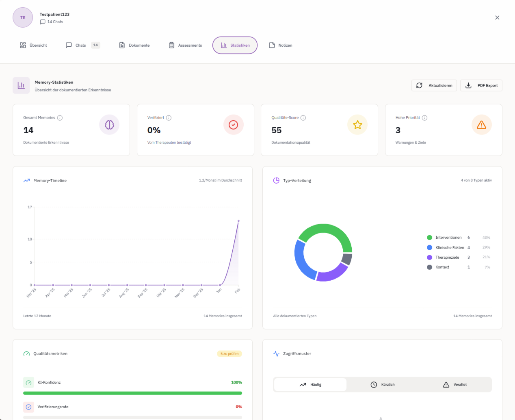Click the warning triangle on Hohe Priorität card
The width and height of the screenshot is (515, 420).
click(x=482, y=125)
